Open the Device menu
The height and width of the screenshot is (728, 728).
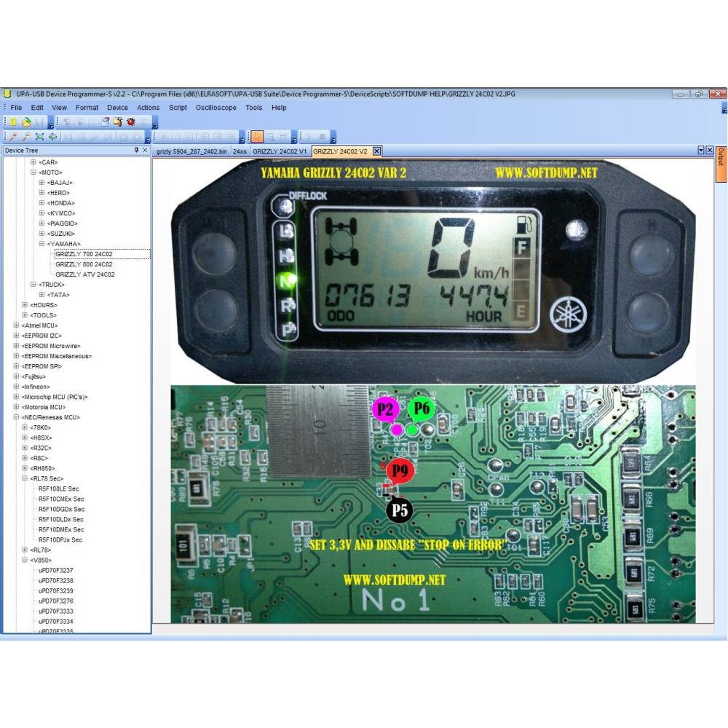117,107
